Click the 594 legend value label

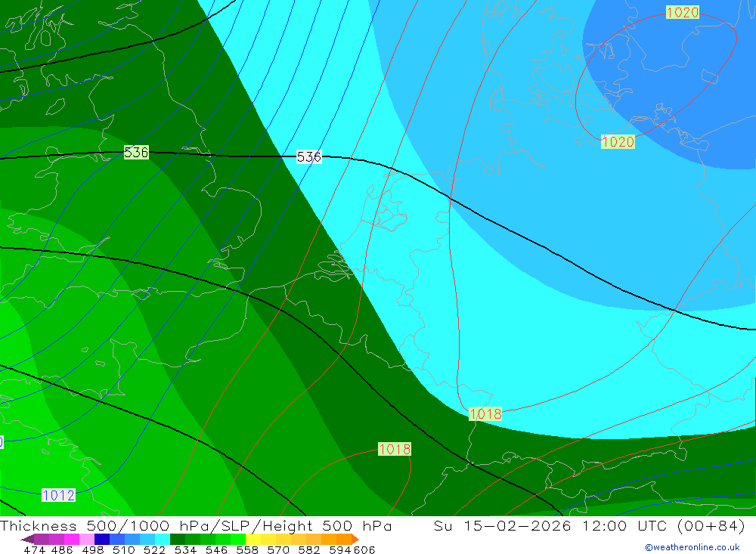click(x=340, y=549)
